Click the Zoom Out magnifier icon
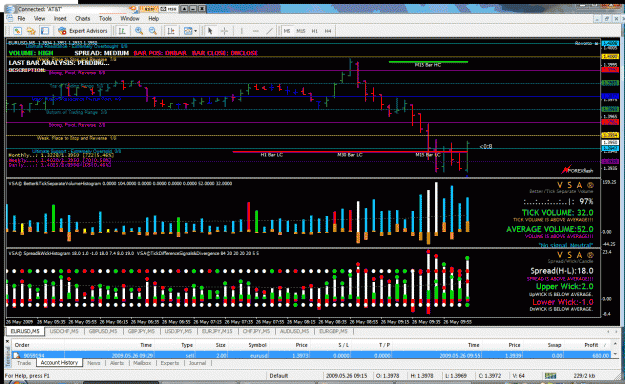The image size is (625, 384). [x=153, y=31]
